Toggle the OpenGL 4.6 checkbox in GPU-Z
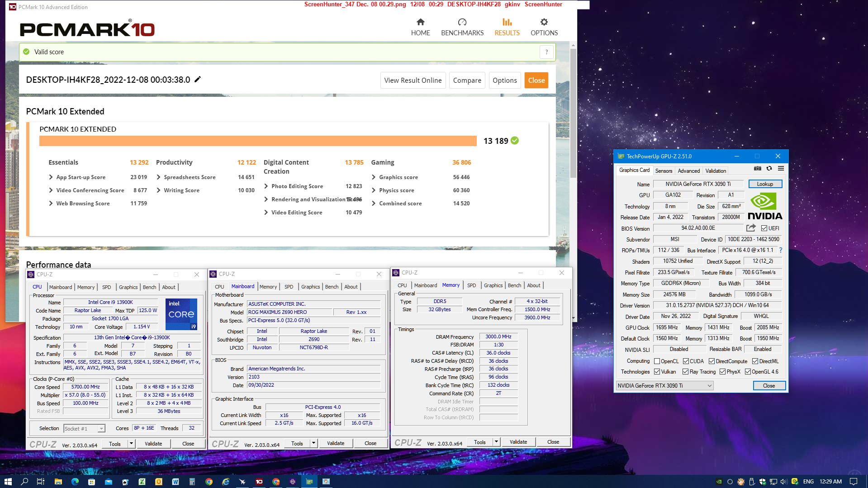This screenshot has height=488, width=868. [x=748, y=372]
